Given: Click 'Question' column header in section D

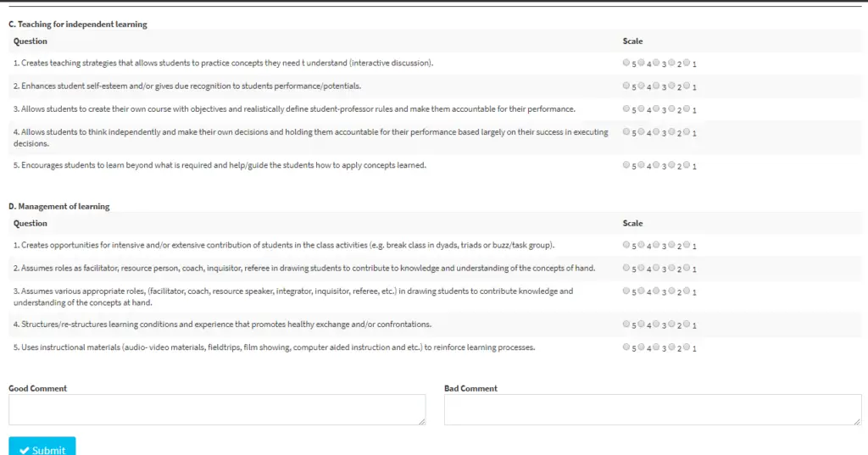Looking at the screenshot, I should click(31, 223).
